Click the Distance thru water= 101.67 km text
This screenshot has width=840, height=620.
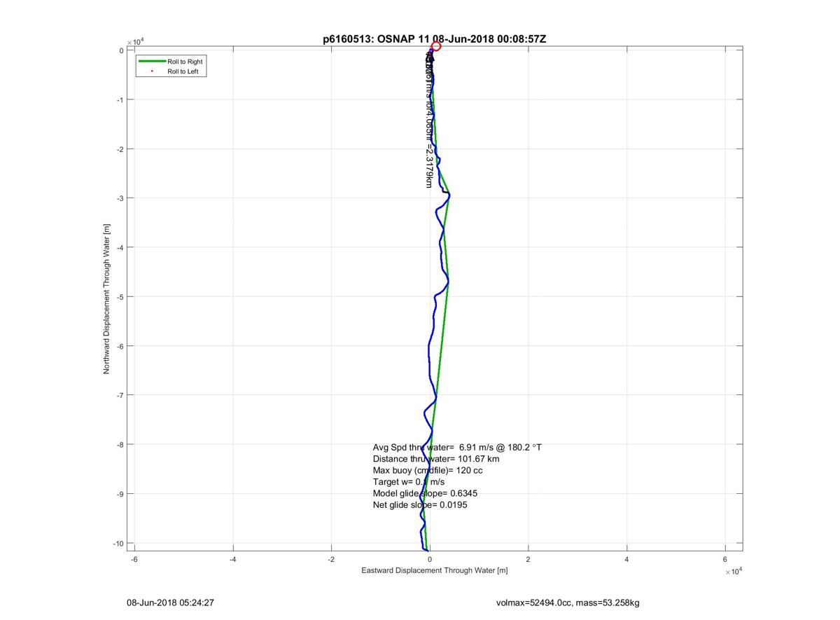436,459
